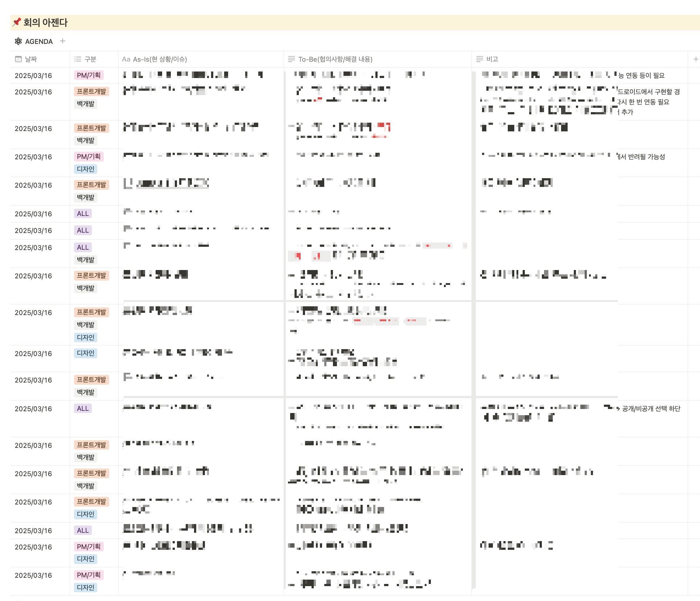Click the pushpin icon beside 회의 아젠다
The width and height of the screenshot is (700, 601).
pyautogui.click(x=17, y=23)
